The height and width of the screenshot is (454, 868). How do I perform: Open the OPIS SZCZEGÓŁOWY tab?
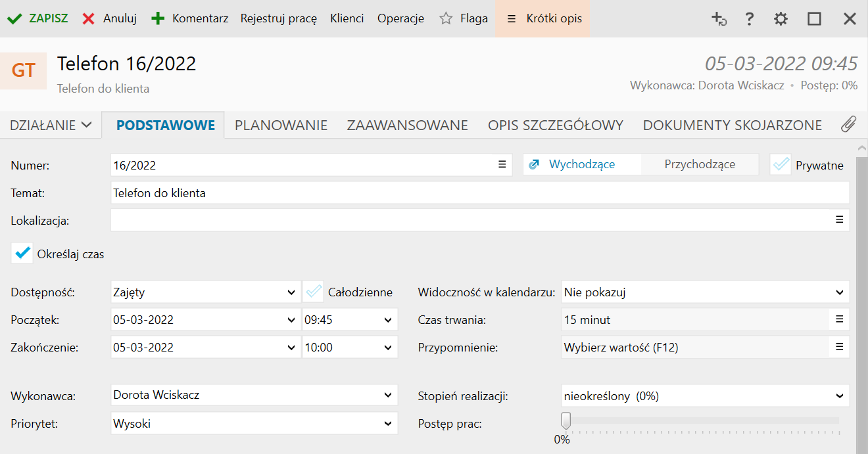(555, 125)
